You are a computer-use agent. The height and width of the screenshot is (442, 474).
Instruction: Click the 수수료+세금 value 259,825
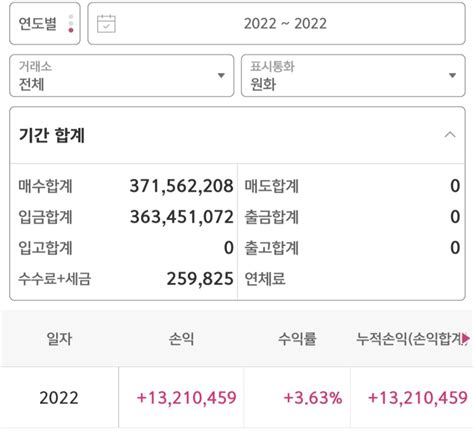click(x=200, y=279)
